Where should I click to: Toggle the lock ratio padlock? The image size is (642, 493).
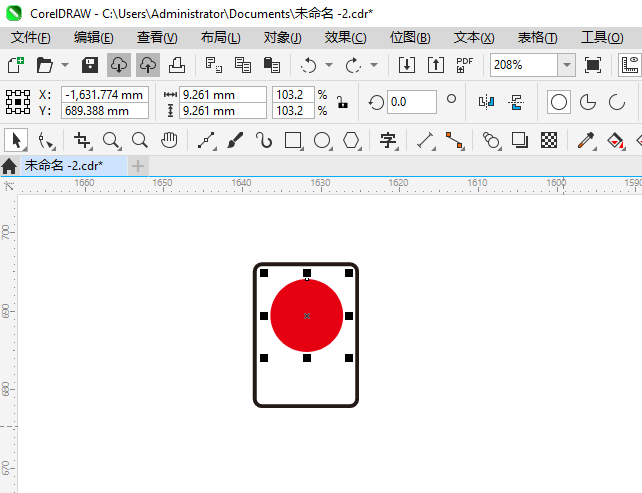(342, 102)
